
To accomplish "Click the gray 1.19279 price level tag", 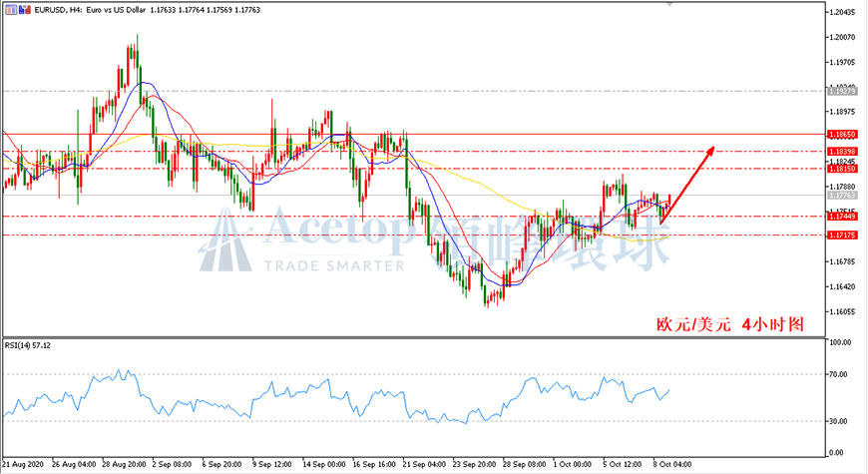I will tap(842, 92).
